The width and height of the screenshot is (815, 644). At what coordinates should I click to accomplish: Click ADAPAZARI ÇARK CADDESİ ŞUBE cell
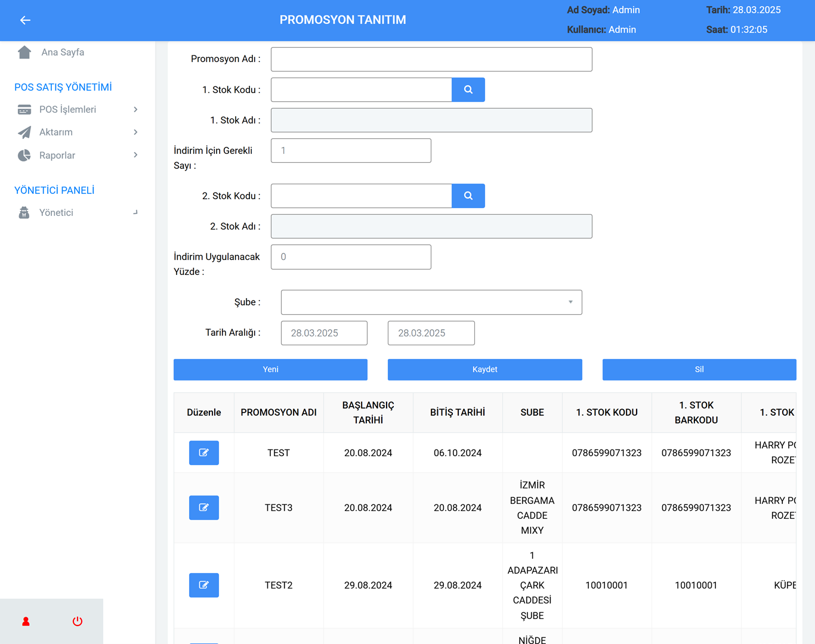(x=532, y=586)
